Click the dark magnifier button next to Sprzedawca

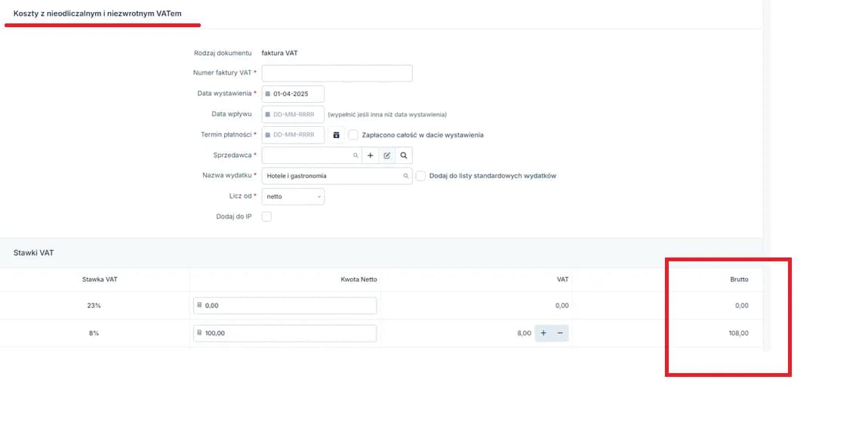404,156
